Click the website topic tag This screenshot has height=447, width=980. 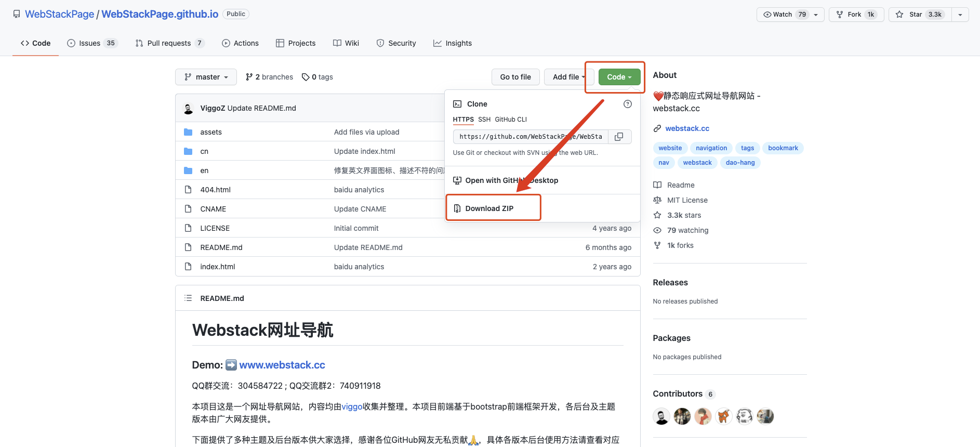pyautogui.click(x=670, y=148)
